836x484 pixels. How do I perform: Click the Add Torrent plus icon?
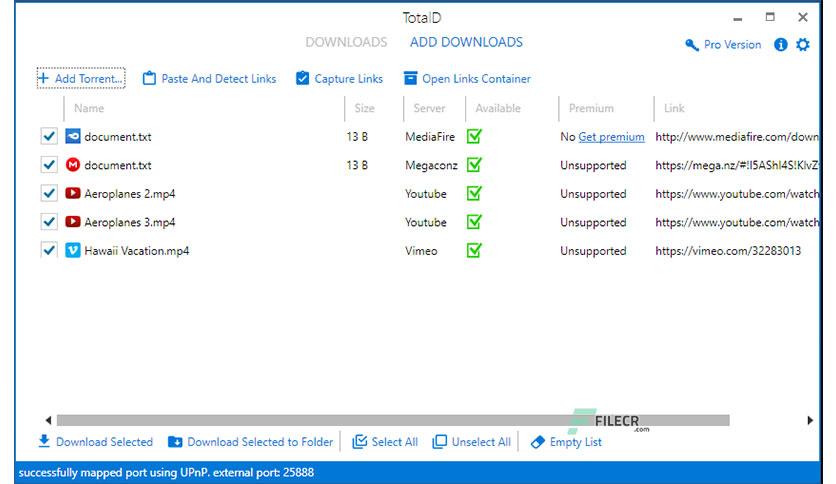pos(43,78)
